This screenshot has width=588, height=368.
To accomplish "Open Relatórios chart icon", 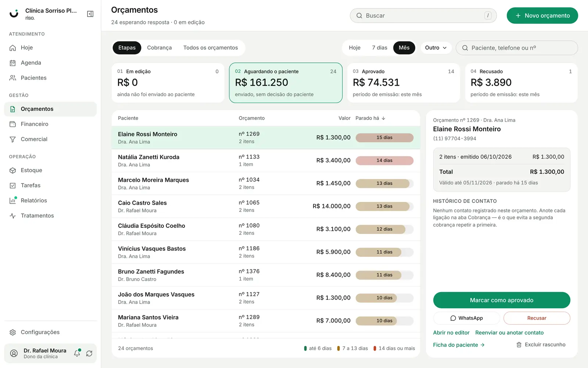I will pyautogui.click(x=13, y=201).
